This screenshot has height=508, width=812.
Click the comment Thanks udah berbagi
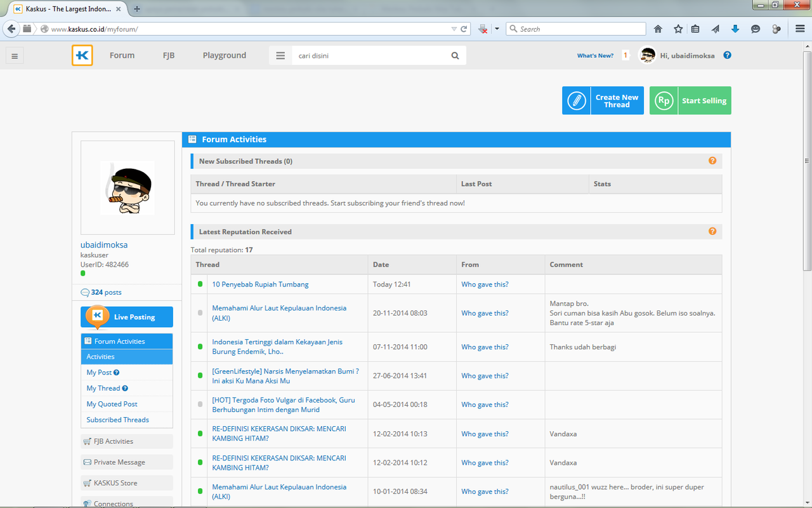583,347
